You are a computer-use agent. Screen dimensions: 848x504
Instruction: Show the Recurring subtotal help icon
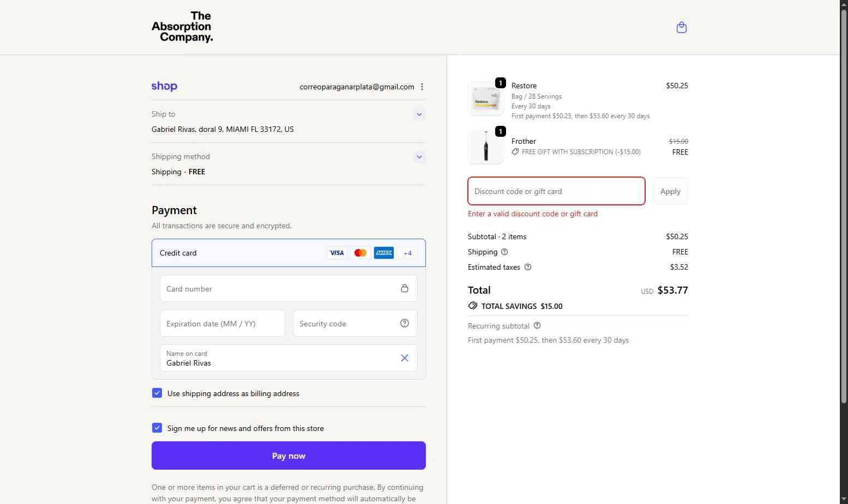[x=537, y=325]
